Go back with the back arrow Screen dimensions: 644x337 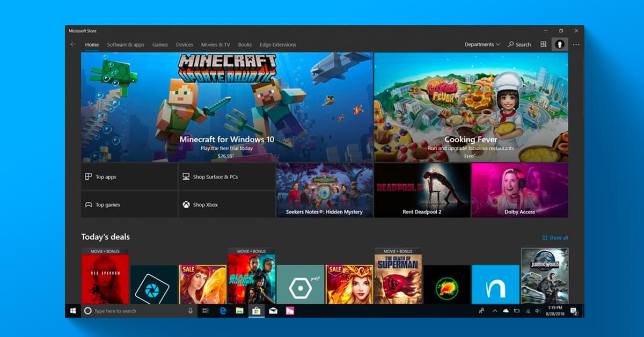point(73,45)
